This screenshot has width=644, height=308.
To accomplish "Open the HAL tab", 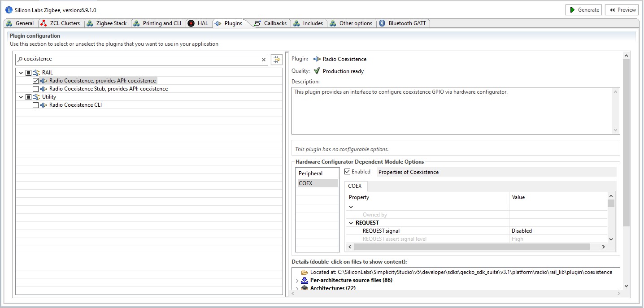I will tap(198, 23).
